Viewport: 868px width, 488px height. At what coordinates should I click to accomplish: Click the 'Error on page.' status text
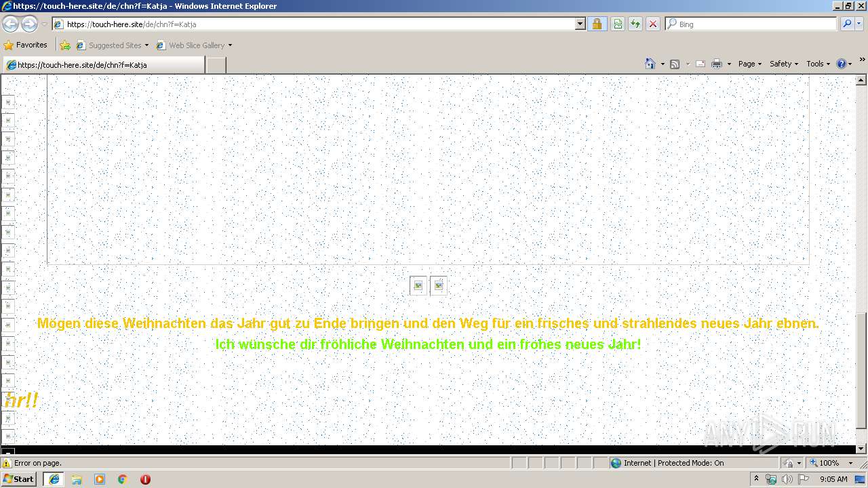coord(37,463)
